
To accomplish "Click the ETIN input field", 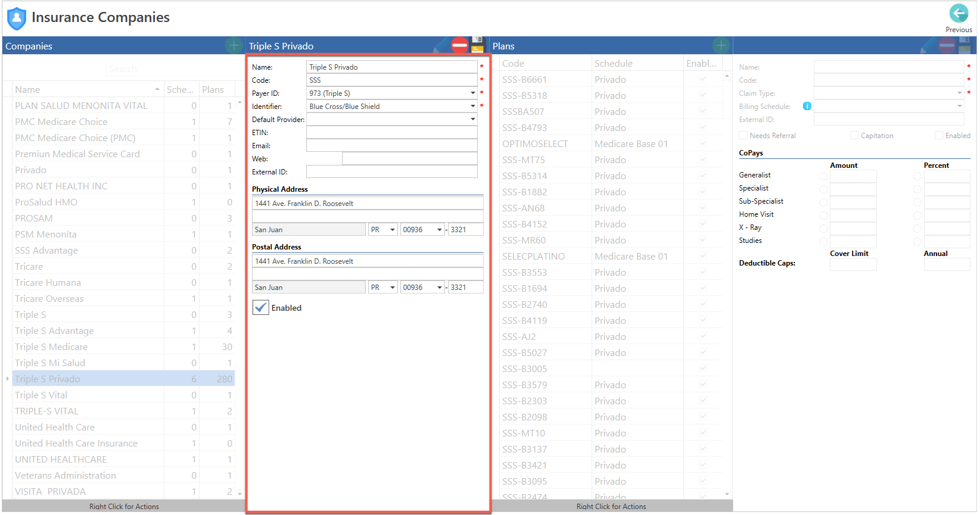I will click(391, 132).
